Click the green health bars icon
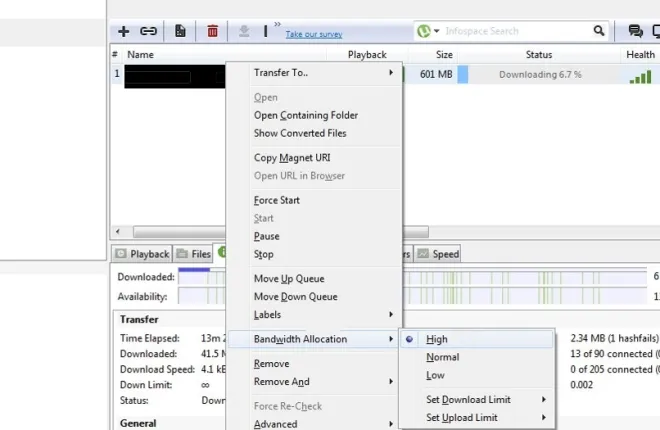 coord(640,75)
